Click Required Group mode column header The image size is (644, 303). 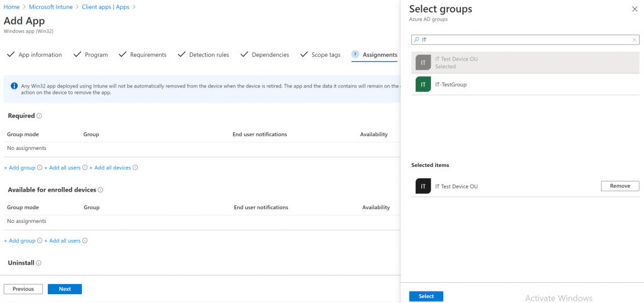(23, 134)
